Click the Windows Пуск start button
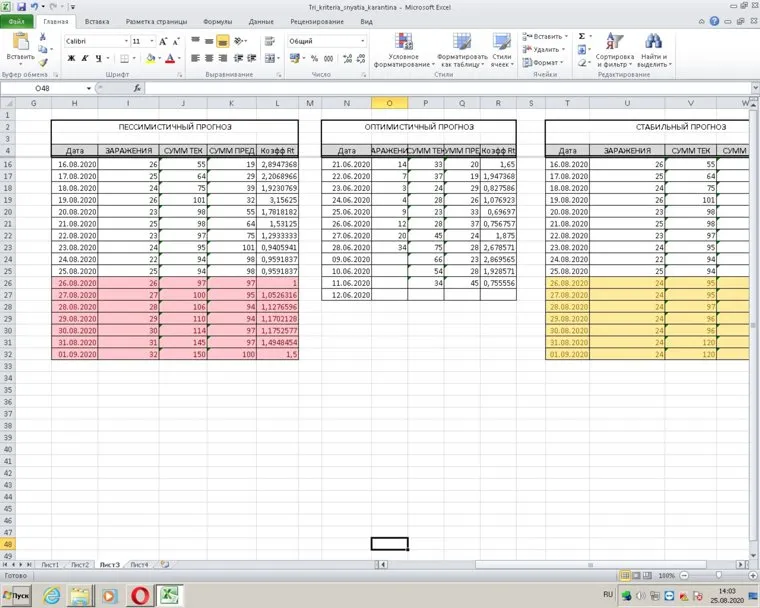This screenshot has height=608, width=760. tap(17, 596)
